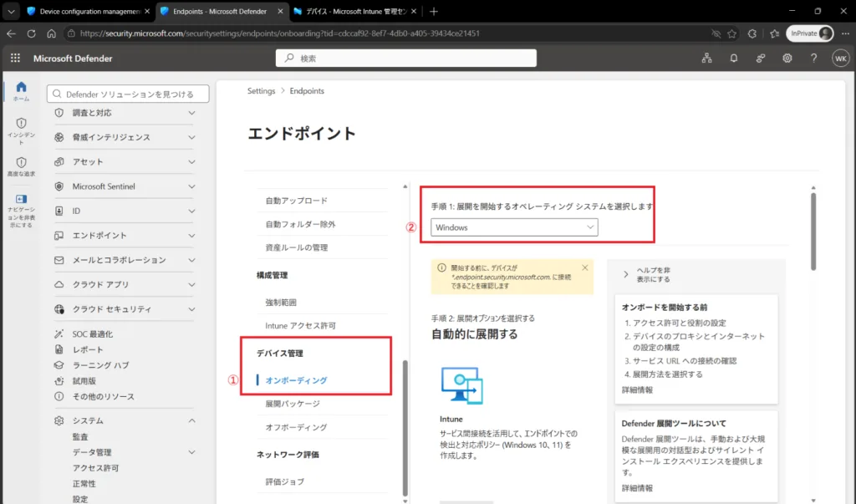
Task: Click the InPrivate profile button
Action: click(809, 34)
